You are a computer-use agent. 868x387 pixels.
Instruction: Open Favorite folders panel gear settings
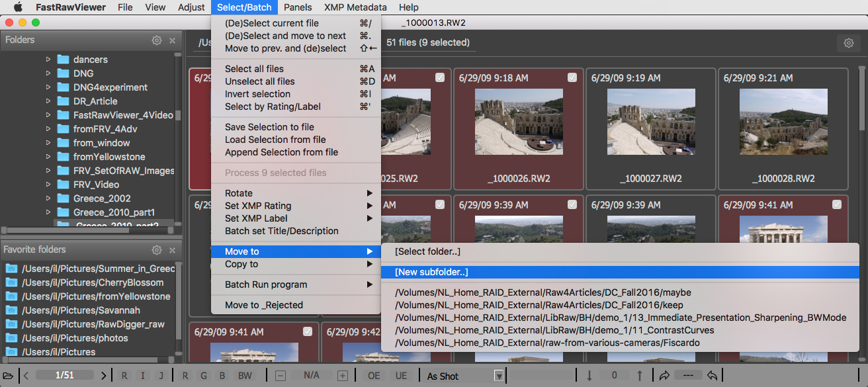coord(157,250)
